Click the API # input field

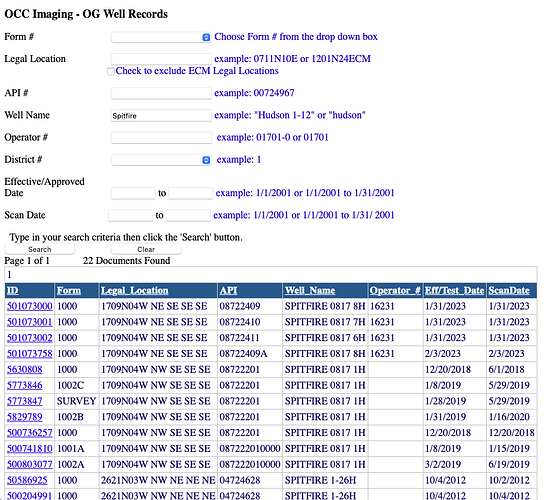click(x=161, y=93)
